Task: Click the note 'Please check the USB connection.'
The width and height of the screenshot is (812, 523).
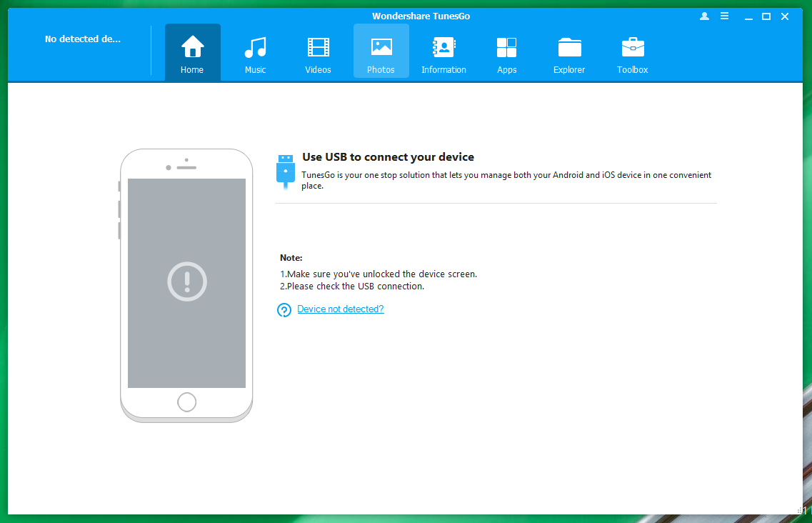Action: tap(352, 286)
